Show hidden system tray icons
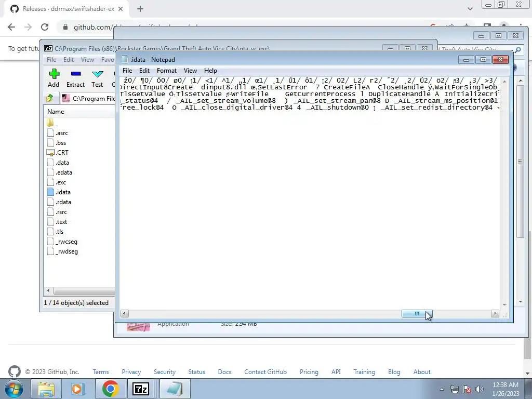 pyautogui.click(x=442, y=389)
